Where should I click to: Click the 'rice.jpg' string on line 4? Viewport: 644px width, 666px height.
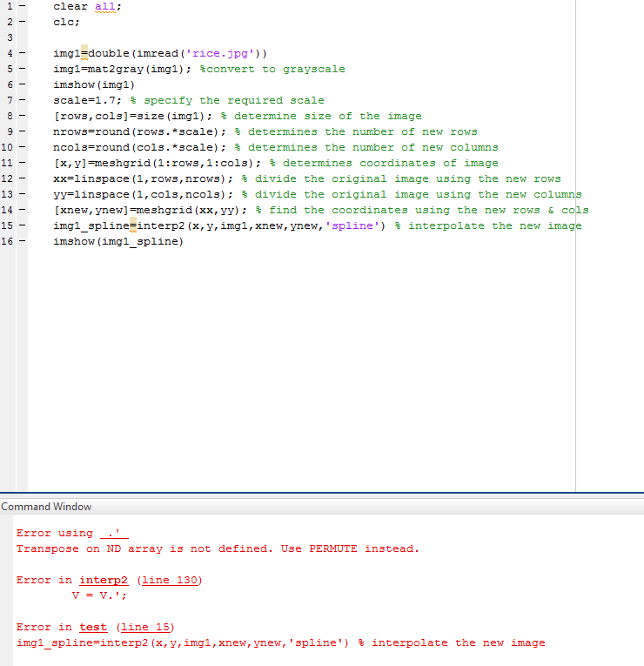tap(220, 53)
